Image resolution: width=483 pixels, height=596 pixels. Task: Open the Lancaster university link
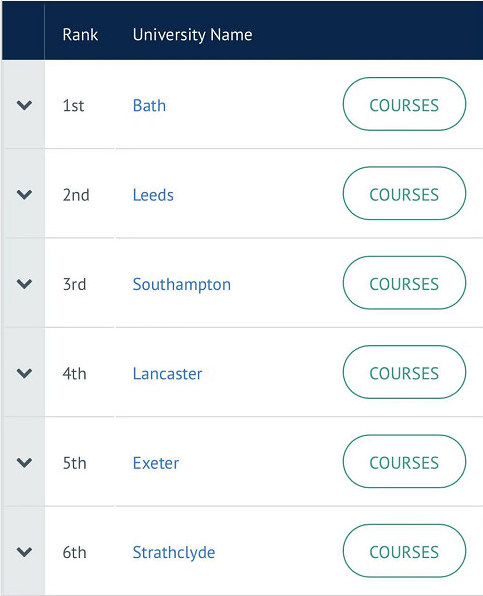(167, 374)
